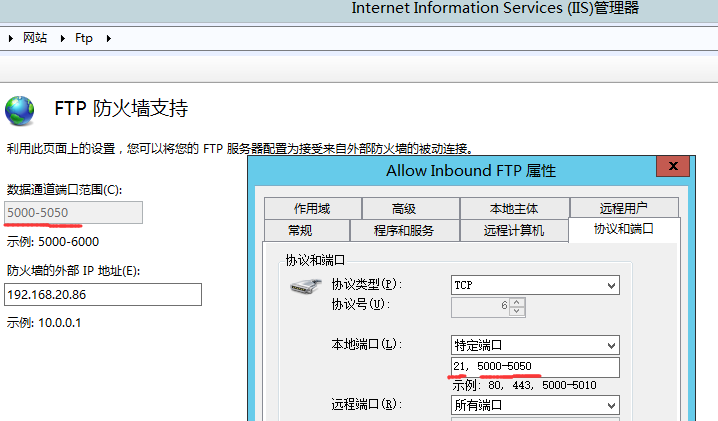This screenshot has width=718, height=421.
Task: Expand the arrow before 网站 breadcrumb
Action: (11, 38)
